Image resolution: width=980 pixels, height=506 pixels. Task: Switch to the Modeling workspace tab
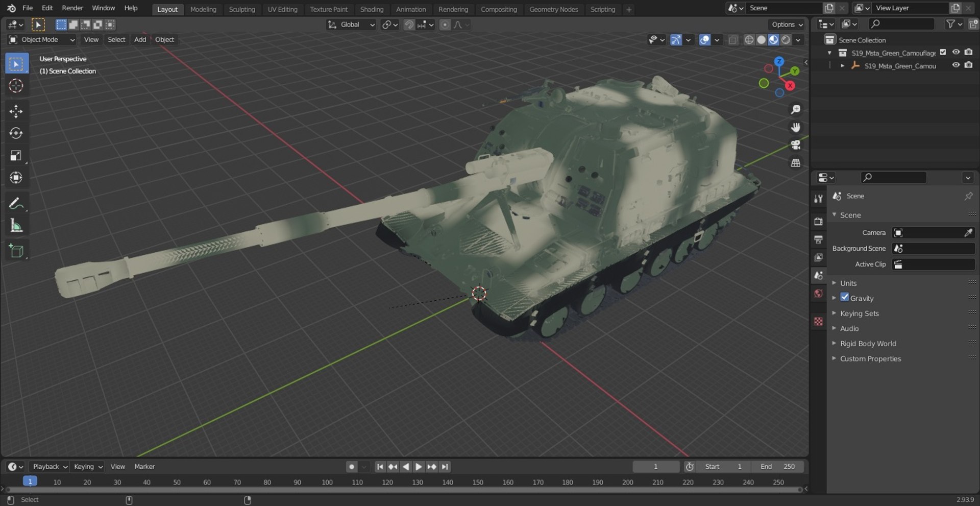(203, 9)
